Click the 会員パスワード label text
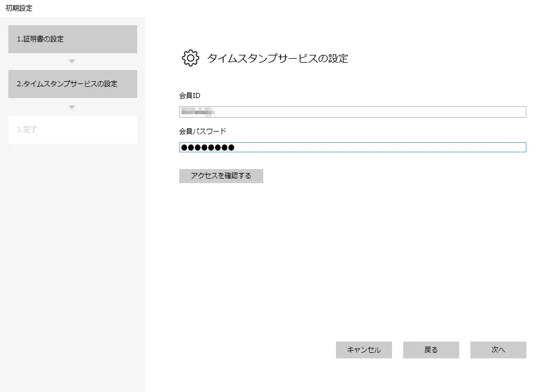560x392 pixels. click(x=203, y=131)
